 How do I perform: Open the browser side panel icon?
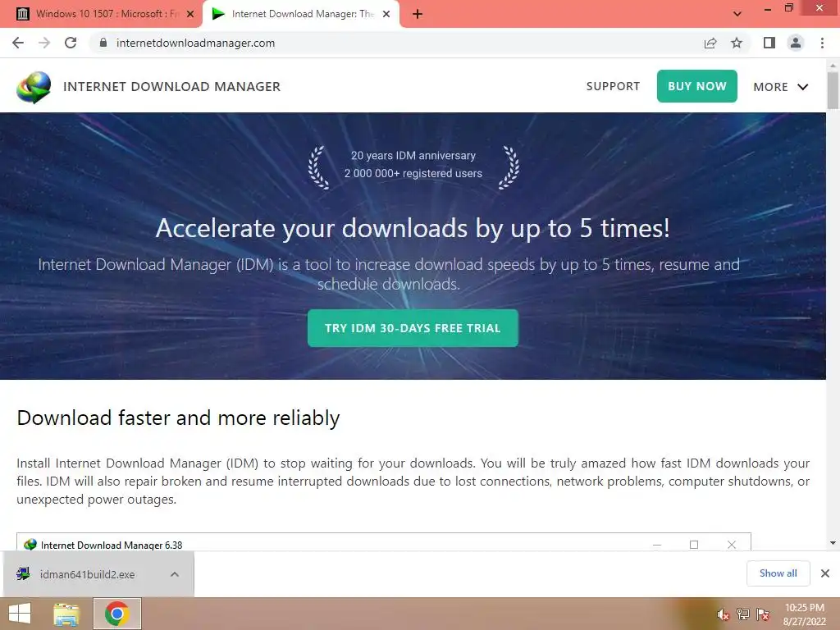point(769,43)
